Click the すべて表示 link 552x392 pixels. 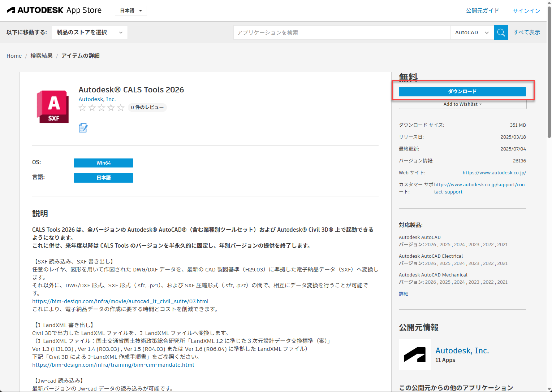pyautogui.click(x=527, y=32)
